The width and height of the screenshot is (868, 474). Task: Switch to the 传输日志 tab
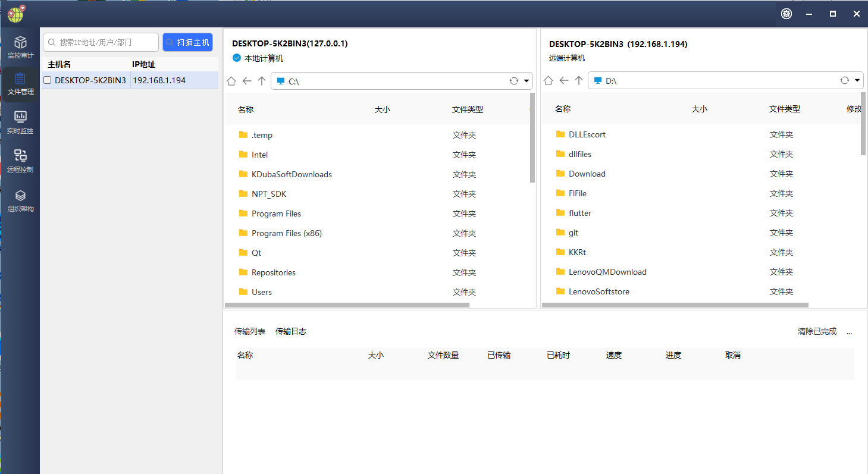point(291,331)
